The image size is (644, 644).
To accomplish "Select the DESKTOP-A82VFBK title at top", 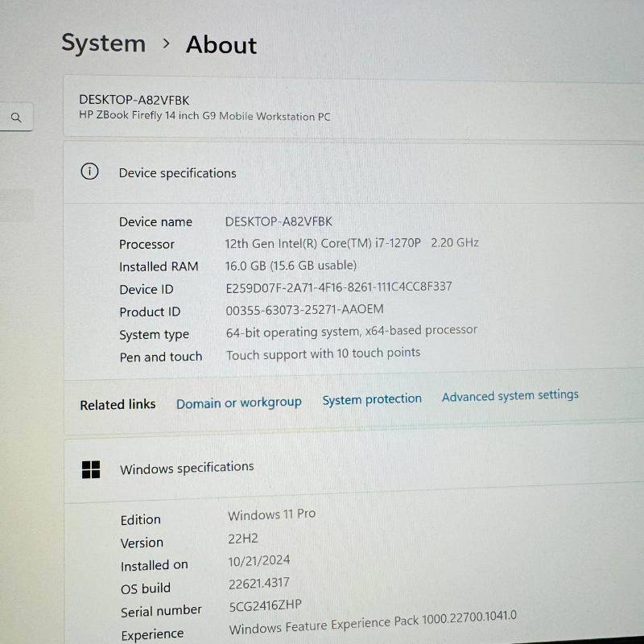I will pyautogui.click(x=134, y=100).
